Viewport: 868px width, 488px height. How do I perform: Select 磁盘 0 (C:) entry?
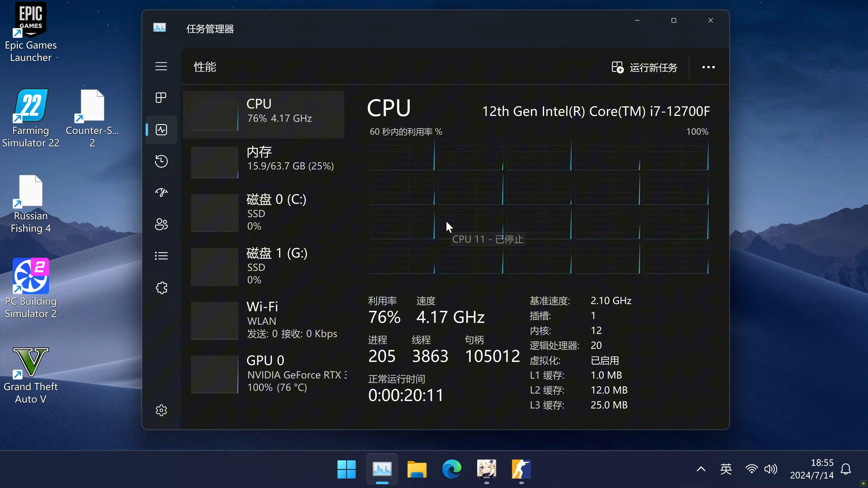264,213
